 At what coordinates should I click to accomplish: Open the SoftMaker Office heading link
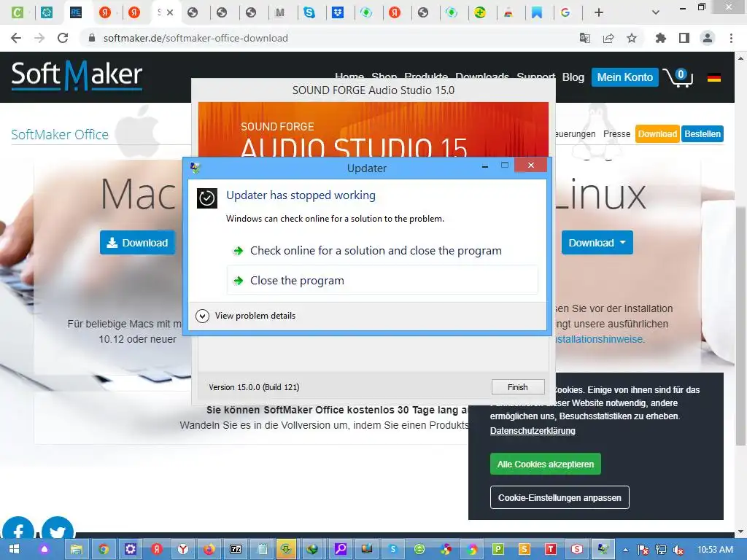coord(60,135)
